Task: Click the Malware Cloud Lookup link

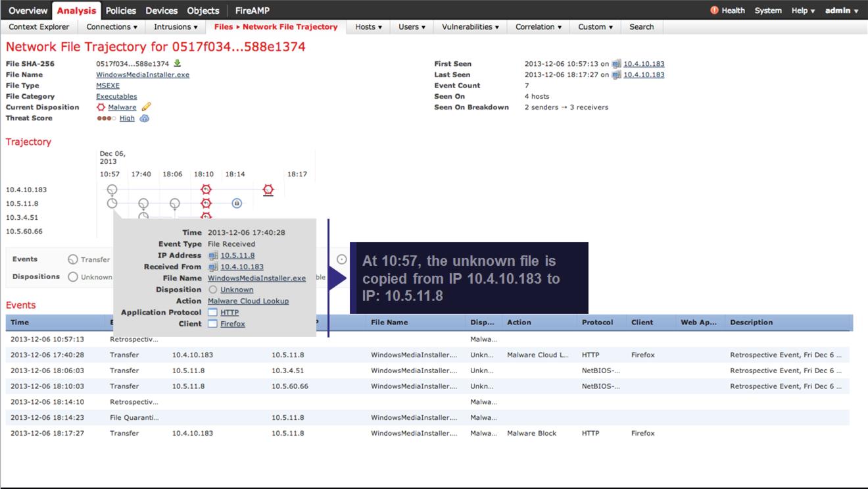Action: tap(248, 301)
